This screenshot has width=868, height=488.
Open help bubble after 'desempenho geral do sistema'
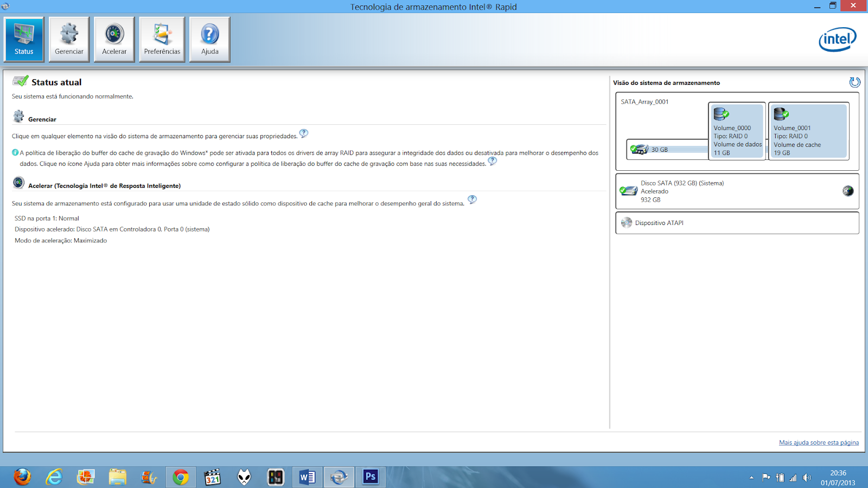point(472,200)
